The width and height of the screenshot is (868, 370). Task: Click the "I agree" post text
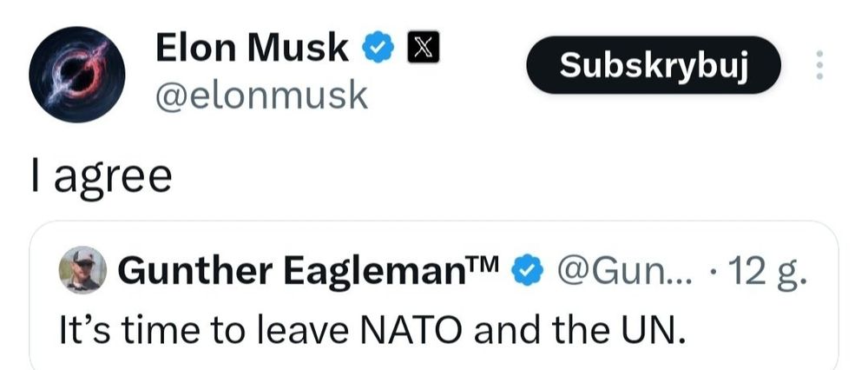100,175
